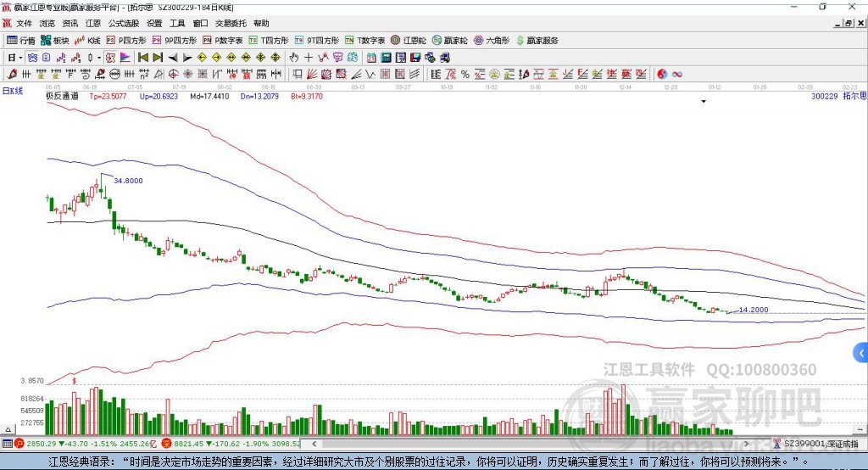The width and height of the screenshot is (868, 470).
Task: Open the 公式选股 menu
Action: pyautogui.click(x=124, y=23)
